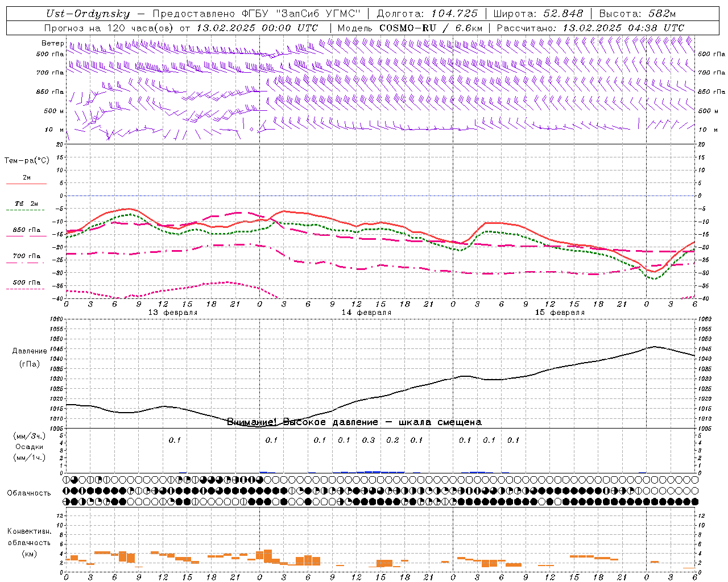Select the 2м temperature legend entry
The height and width of the screenshot is (582, 728).
click(x=27, y=178)
